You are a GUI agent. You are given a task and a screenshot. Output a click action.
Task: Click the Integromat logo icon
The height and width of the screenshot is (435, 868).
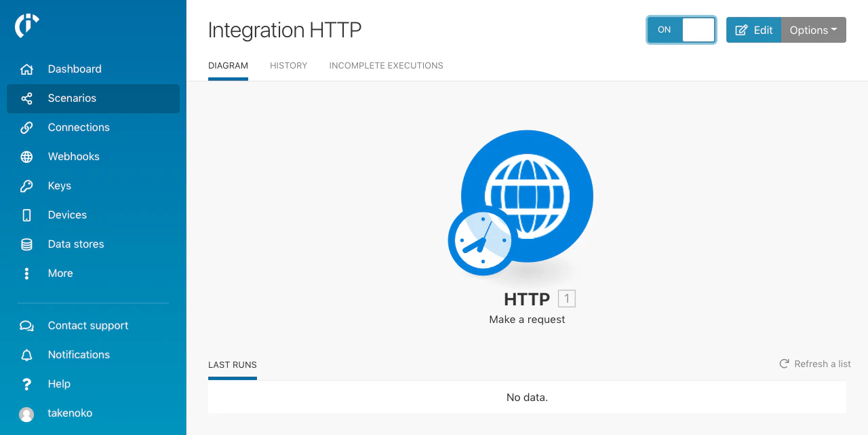tap(26, 25)
